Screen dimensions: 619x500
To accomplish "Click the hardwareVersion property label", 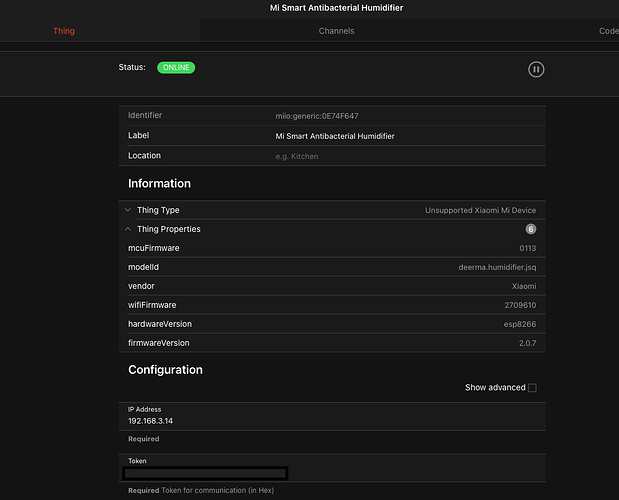I will click(x=160, y=324).
